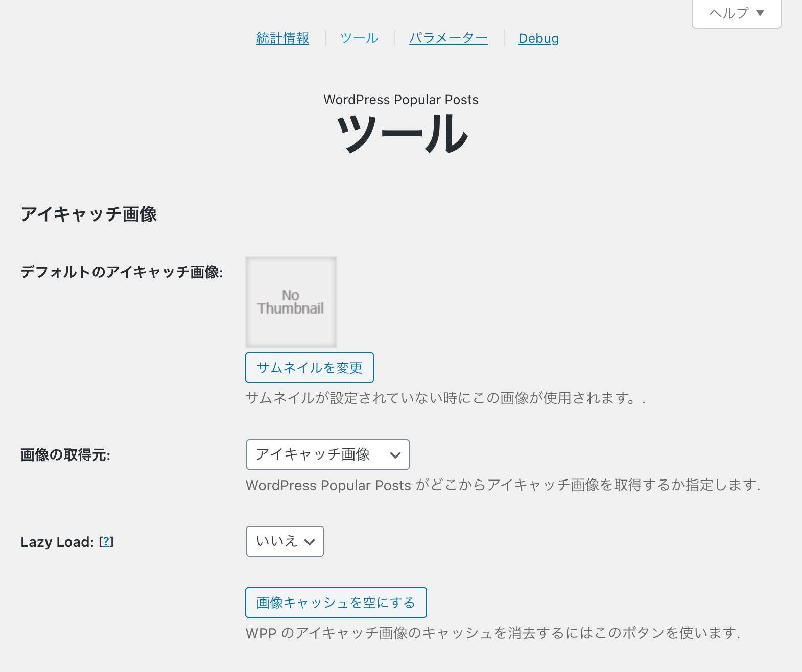Click the No Thumbnail default image

[x=291, y=302]
